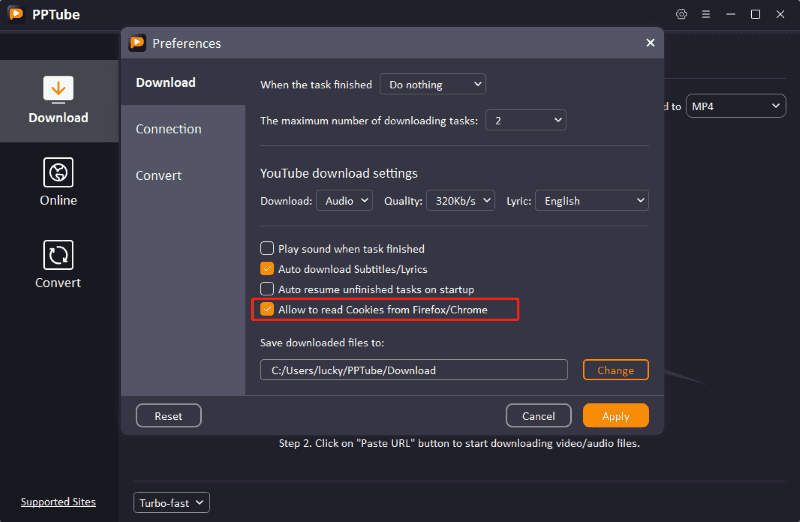
Task: Enable Play sound when task finished
Action: [x=267, y=248]
